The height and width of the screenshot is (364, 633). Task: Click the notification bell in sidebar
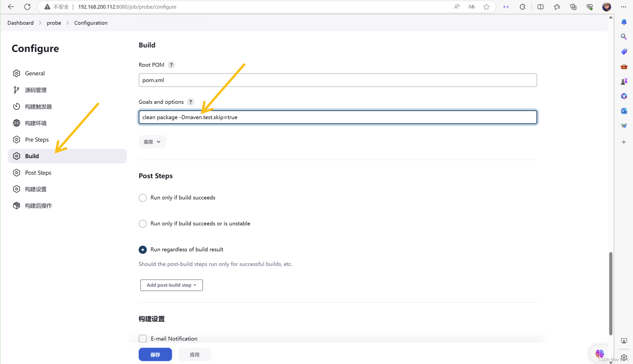click(x=624, y=22)
